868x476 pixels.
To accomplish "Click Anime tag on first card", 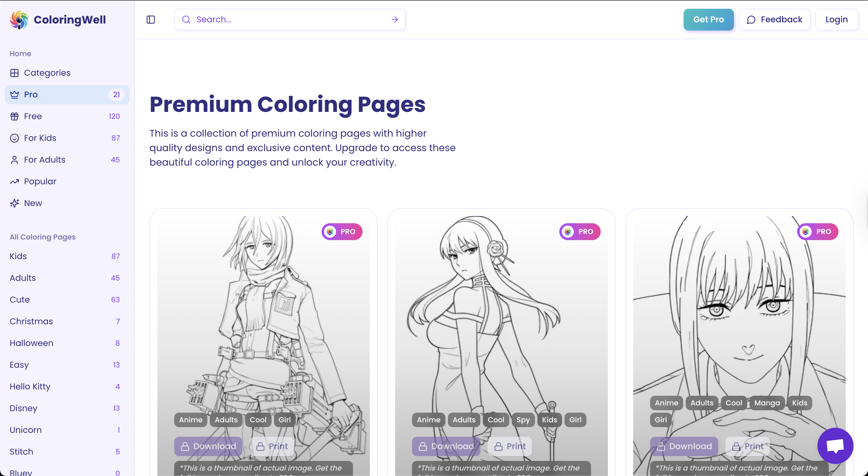I will (x=191, y=420).
